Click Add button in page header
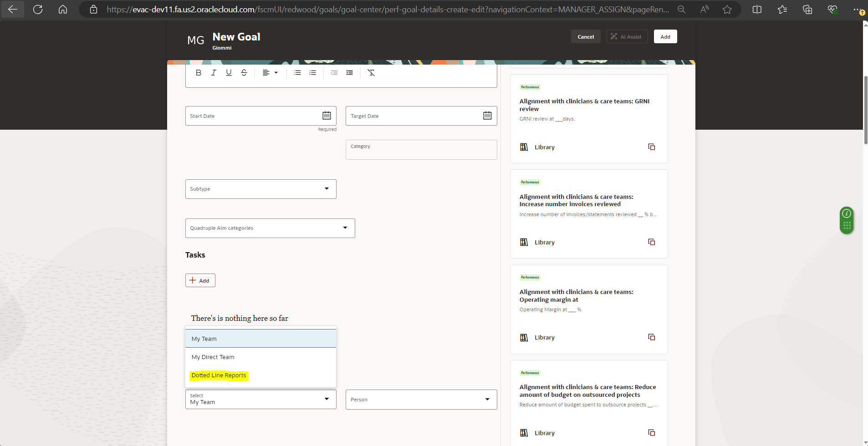The width and height of the screenshot is (868, 446). (x=665, y=37)
